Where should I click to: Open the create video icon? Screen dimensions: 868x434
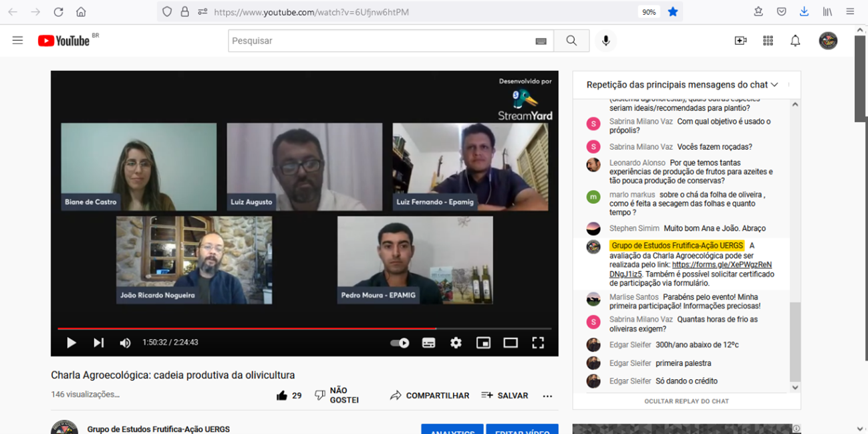(x=740, y=40)
